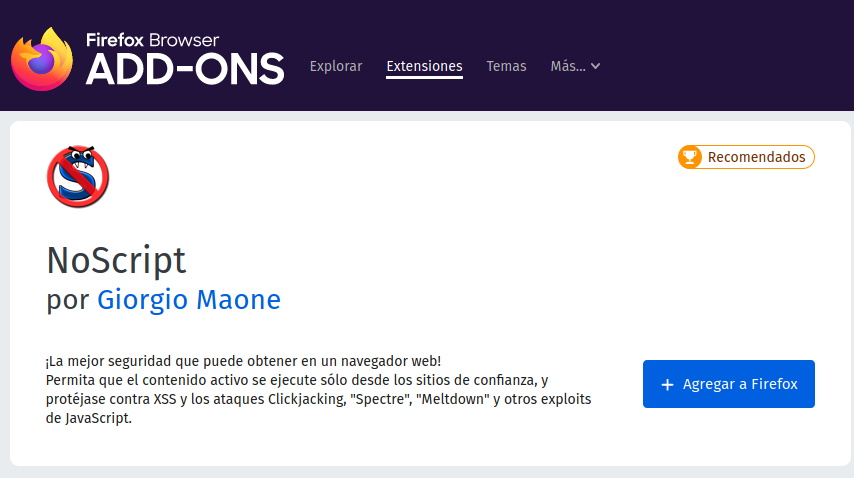Click the last description line "de JavaScript."

[89, 418]
